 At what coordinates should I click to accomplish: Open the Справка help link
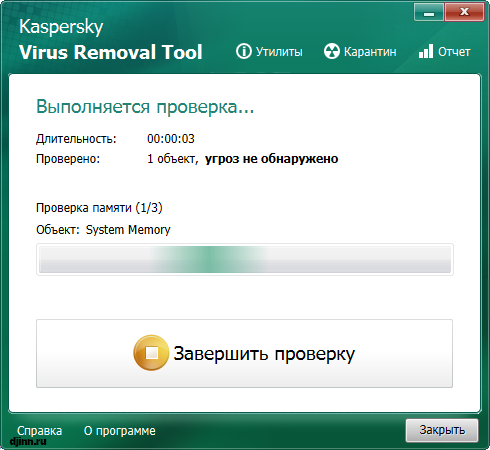39,431
